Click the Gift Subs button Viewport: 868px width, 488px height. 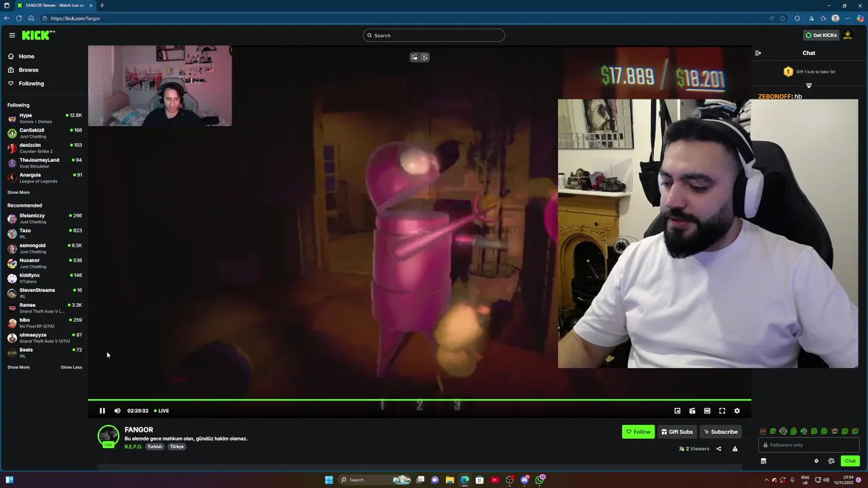677,432
